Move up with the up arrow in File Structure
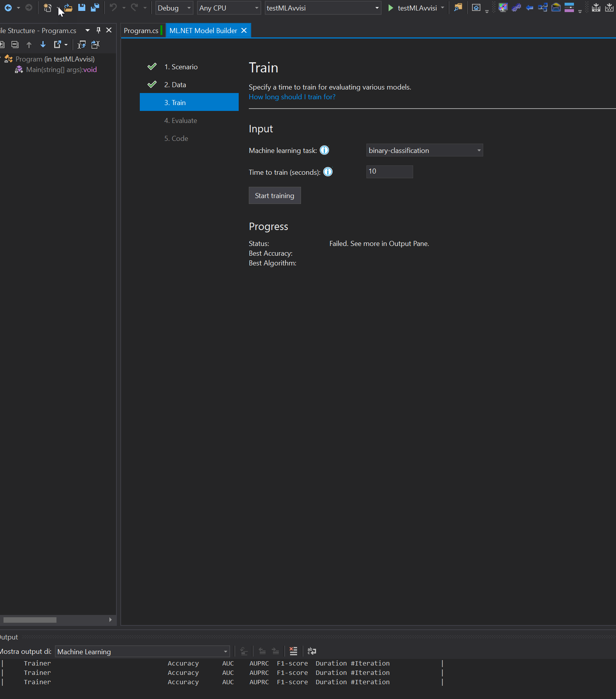 click(x=29, y=45)
